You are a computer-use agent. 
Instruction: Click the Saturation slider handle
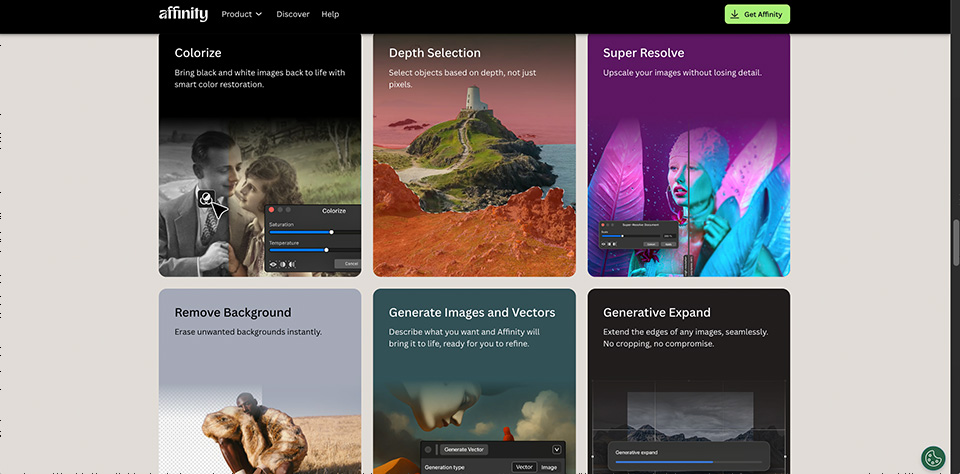tap(331, 232)
